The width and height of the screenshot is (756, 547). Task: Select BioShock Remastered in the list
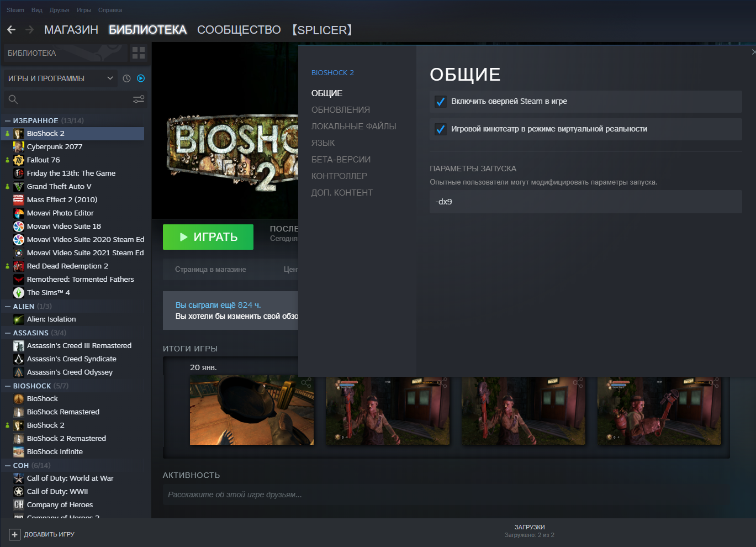63,412
